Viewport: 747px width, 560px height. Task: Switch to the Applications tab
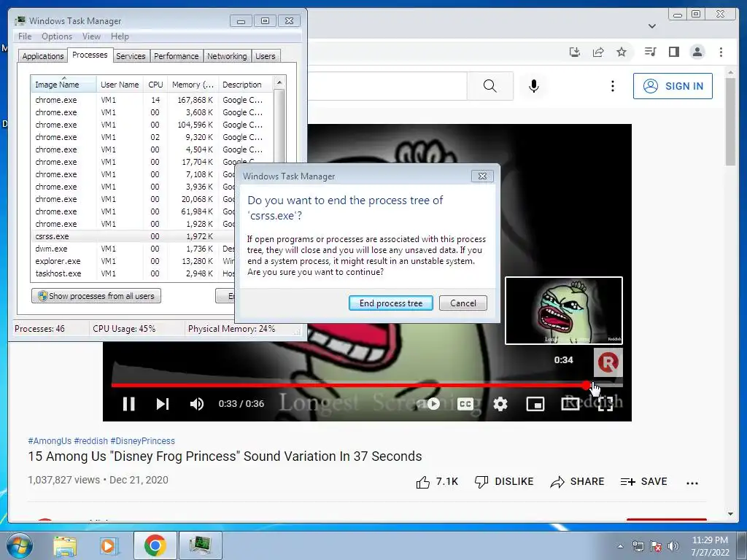coord(43,56)
